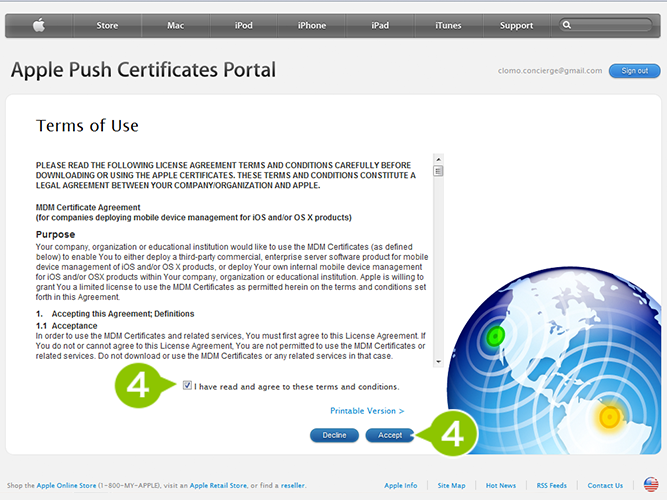
Task: Open the iTunes navigation item
Action: [448, 26]
